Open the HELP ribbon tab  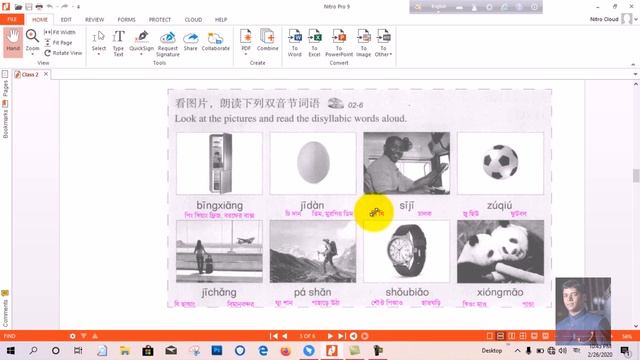point(221,20)
